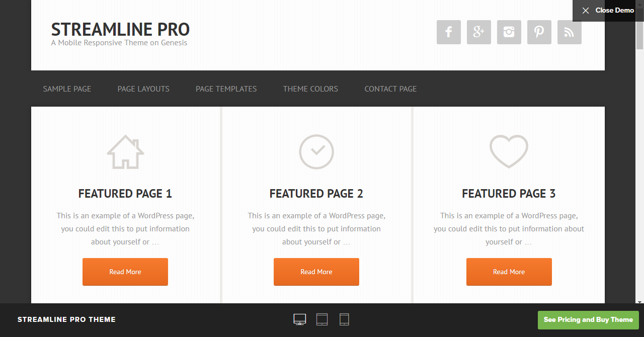Click the checkmark circle icon above Featured Page 2

[x=316, y=151]
